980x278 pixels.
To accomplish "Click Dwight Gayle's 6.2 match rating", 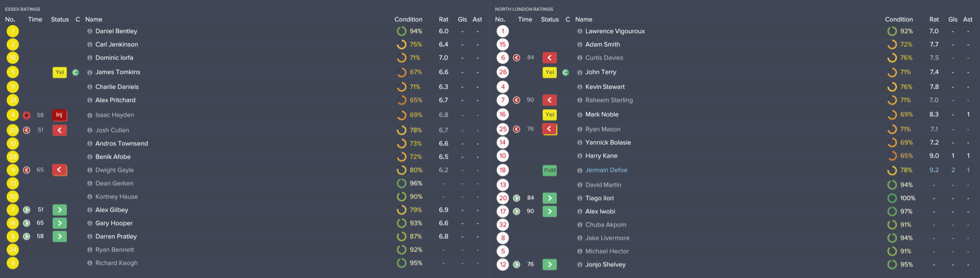I will pos(444,170).
